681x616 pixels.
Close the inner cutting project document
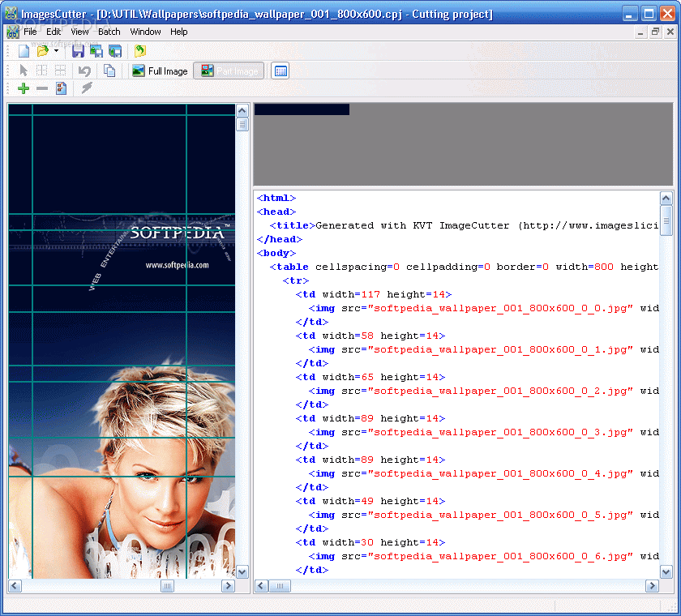[670, 32]
